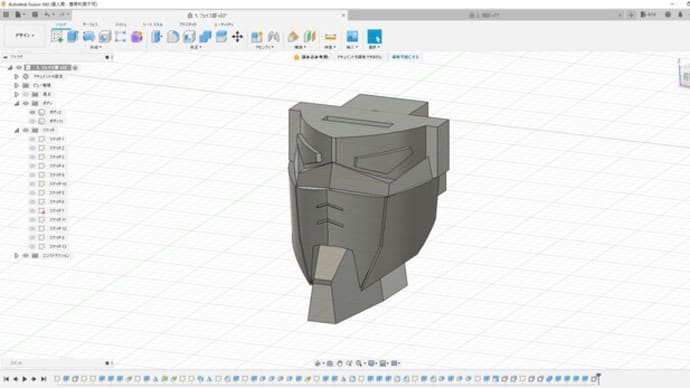This screenshot has width=690, height=388.
Task: Activate the blue Select tool
Action: [x=374, y=37]
